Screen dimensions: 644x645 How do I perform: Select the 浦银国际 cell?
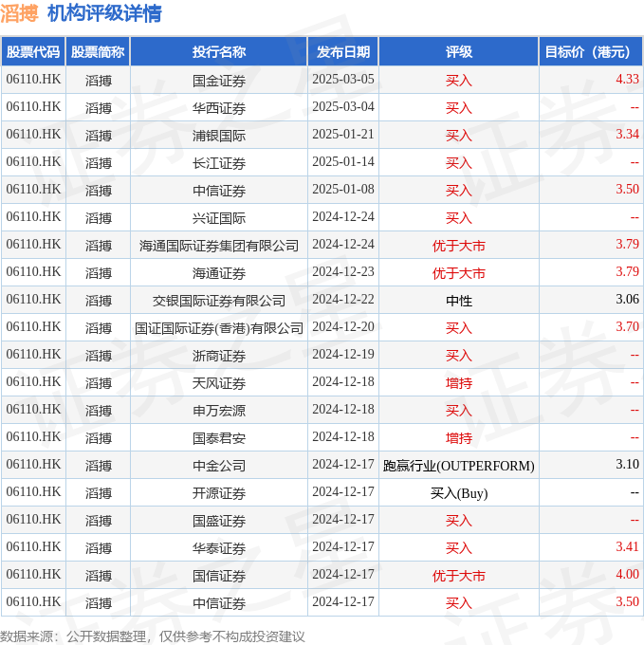[x=219, y=135]
